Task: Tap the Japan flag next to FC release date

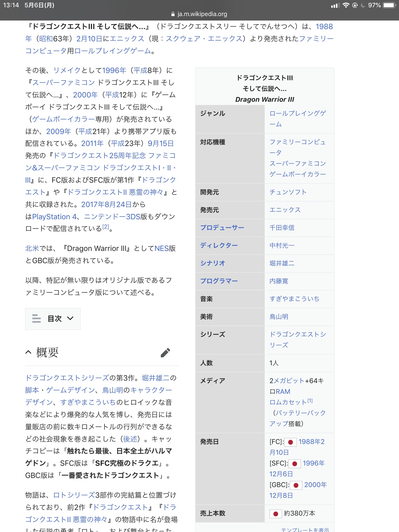Action: tap(290, 442)
